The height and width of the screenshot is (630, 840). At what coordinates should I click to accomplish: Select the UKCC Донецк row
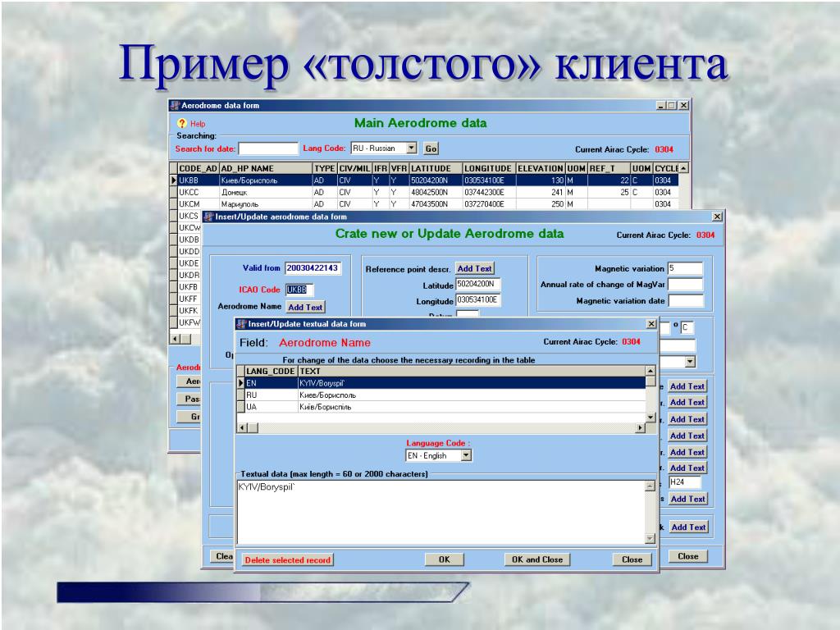(x=427, y=192)
